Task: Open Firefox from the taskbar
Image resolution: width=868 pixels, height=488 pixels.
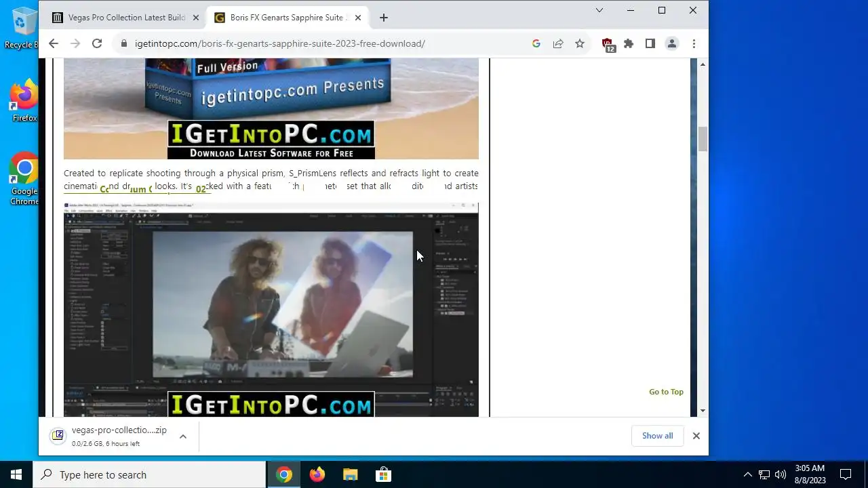Action: tap(317, 474)
